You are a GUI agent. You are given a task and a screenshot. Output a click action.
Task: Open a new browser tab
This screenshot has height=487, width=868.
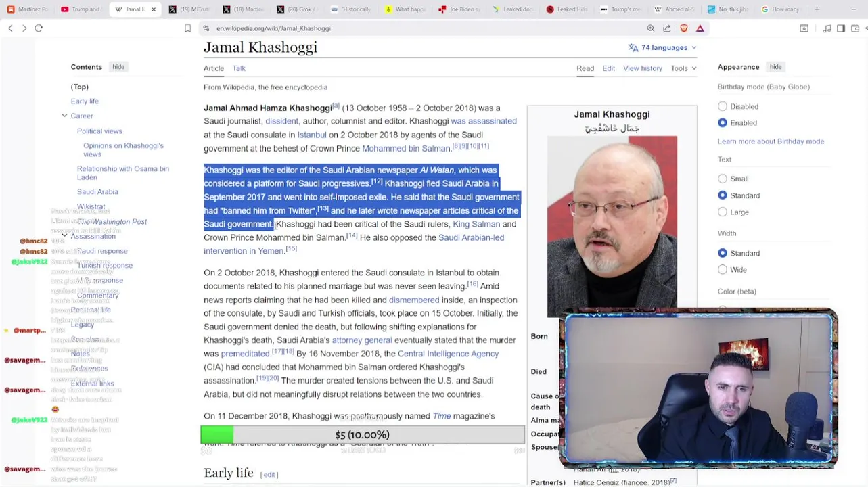(817, 9)
